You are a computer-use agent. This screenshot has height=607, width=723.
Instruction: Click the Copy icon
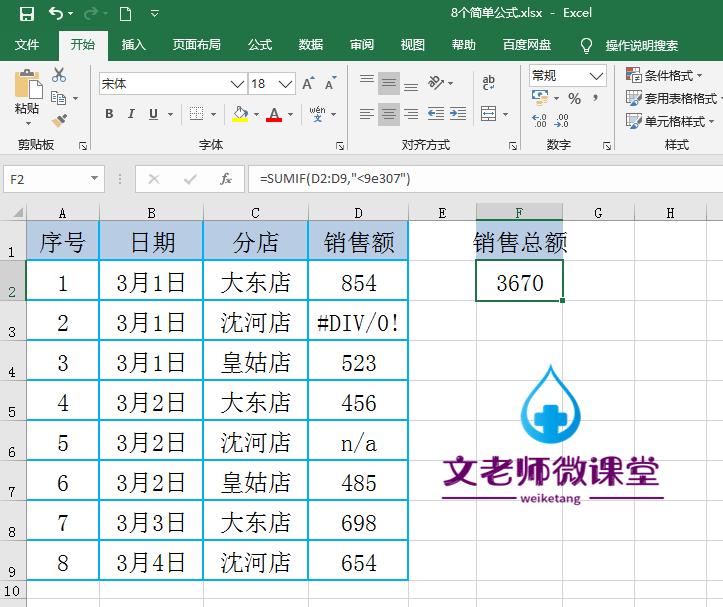59,98
